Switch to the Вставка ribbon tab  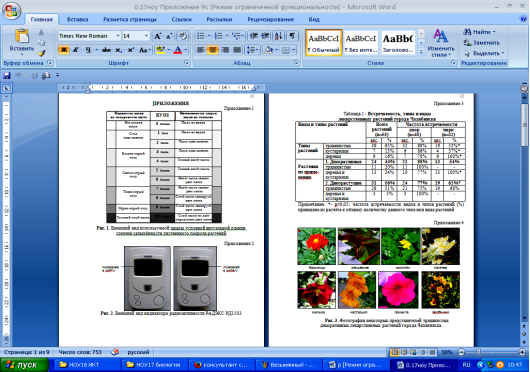77,19
